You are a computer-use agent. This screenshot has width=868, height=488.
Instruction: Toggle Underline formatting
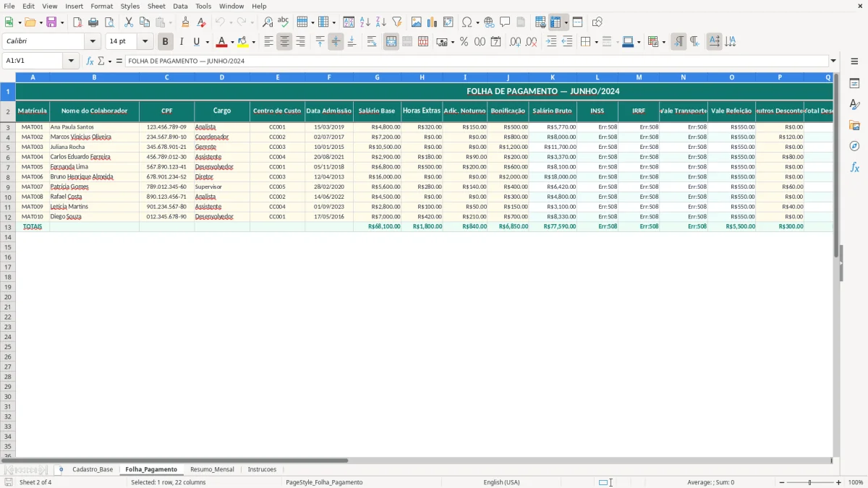[x=196, y=42]
